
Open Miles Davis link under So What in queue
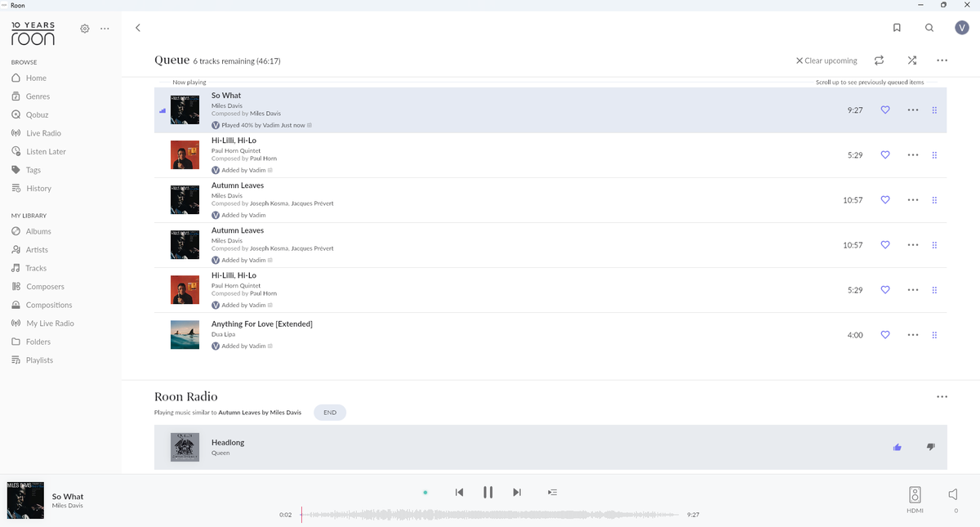click(227, 105)
